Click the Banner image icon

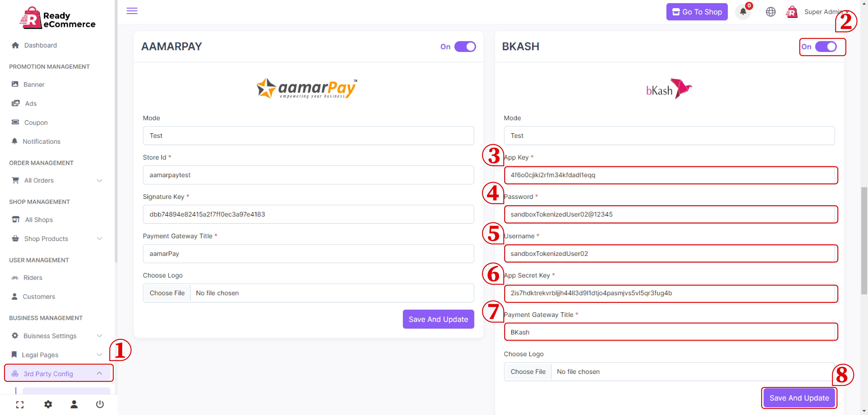(15, 84)
